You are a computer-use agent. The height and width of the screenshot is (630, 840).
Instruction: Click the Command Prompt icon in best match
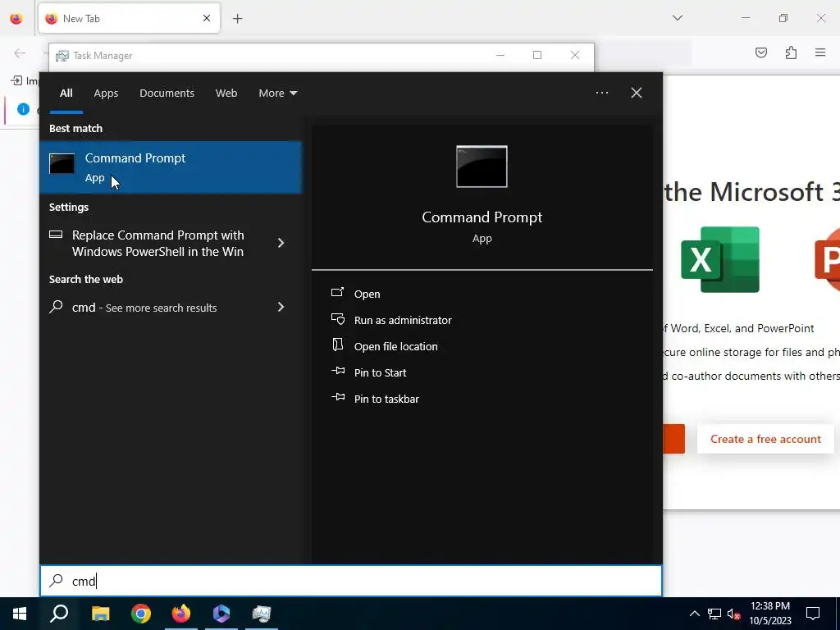point(62,163)
